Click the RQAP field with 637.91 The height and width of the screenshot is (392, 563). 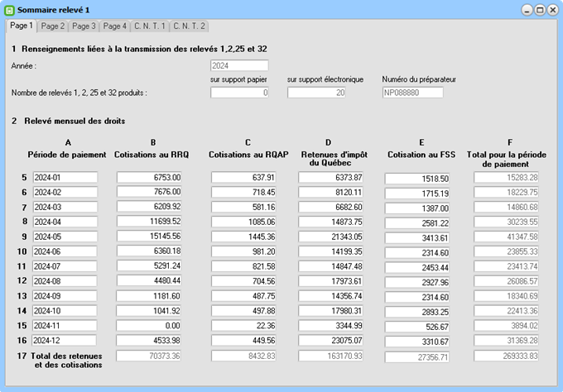point(243,178)
